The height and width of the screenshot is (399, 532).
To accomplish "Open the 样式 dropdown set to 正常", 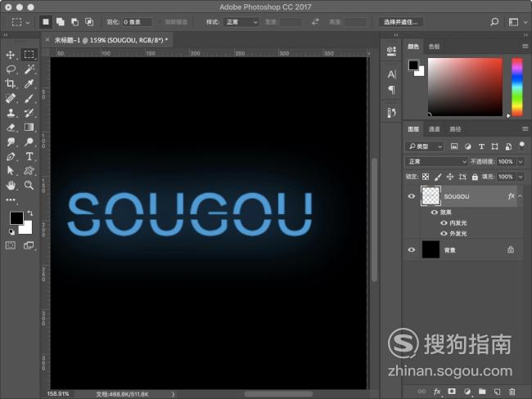I will 241,22.
